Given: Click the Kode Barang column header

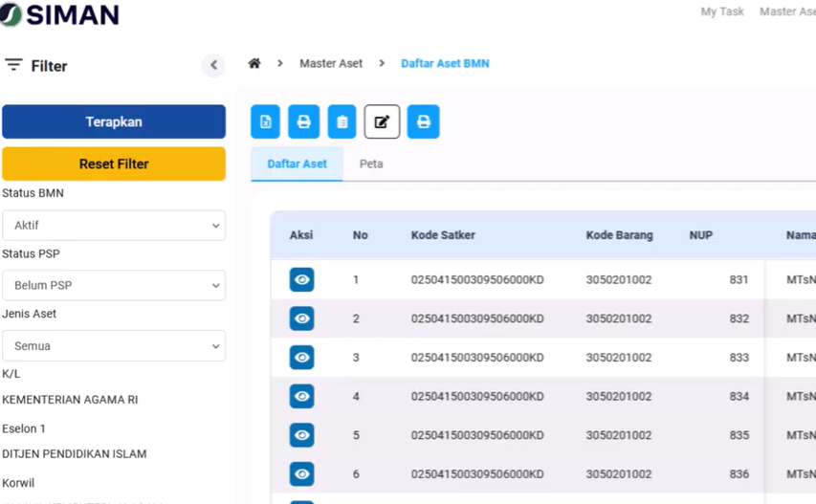Looking at the screenshot, I should (x=619, y=235).
